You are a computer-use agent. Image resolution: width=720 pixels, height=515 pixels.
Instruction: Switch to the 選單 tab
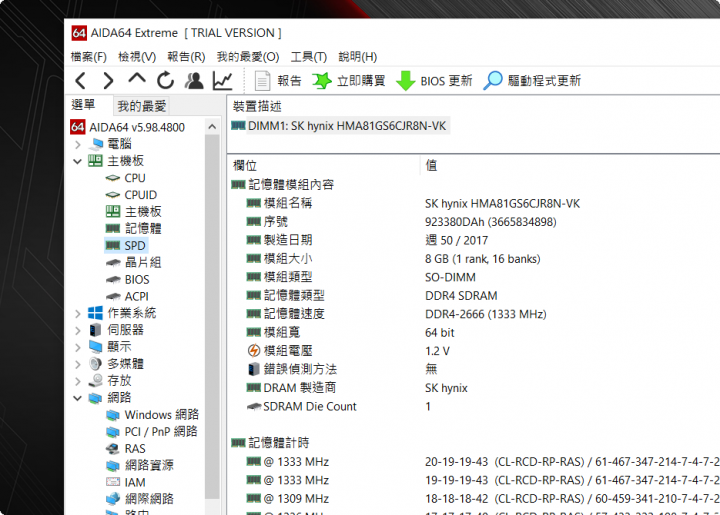pos(84,105)
